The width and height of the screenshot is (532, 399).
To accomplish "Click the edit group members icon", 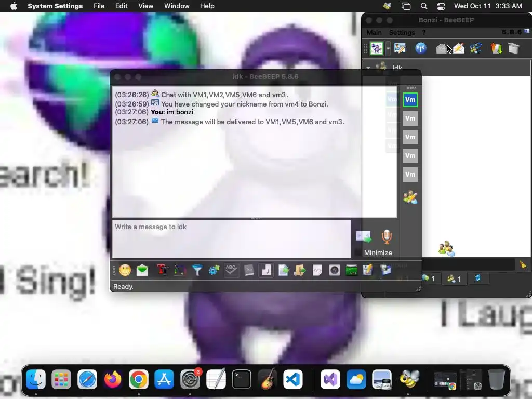I will [410, 197].
